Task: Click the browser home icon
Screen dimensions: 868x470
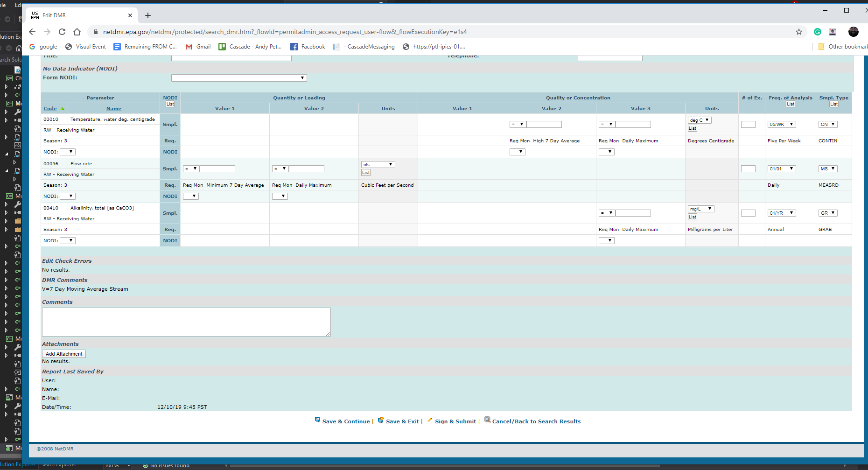Action: [77, 32]
